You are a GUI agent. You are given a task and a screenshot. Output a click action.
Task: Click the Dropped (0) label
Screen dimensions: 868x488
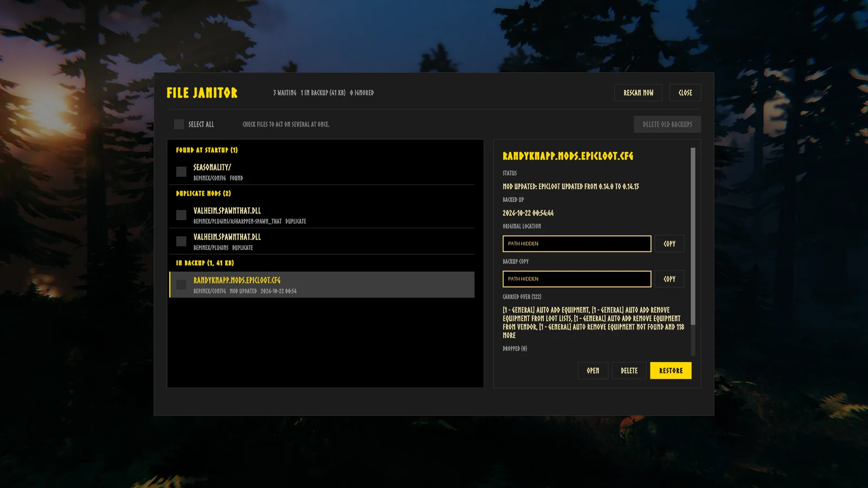pos(515,349)
